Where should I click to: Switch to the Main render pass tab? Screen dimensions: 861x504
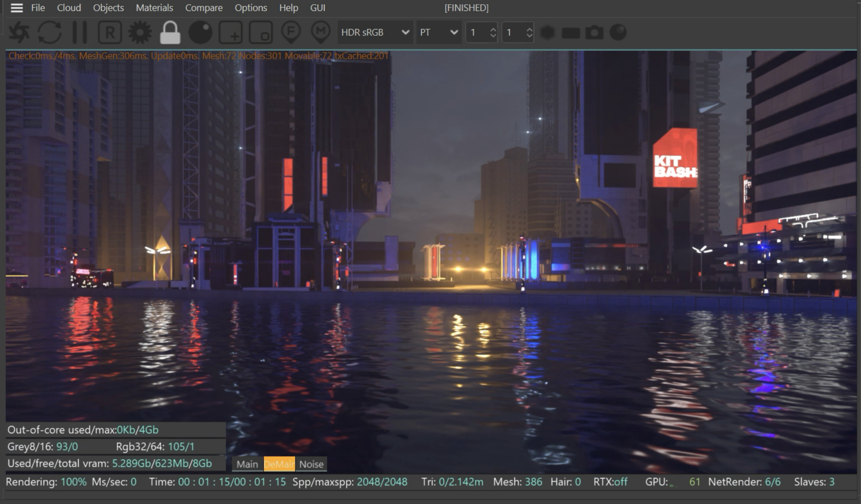pyautogui.click(x=247, y=464)
